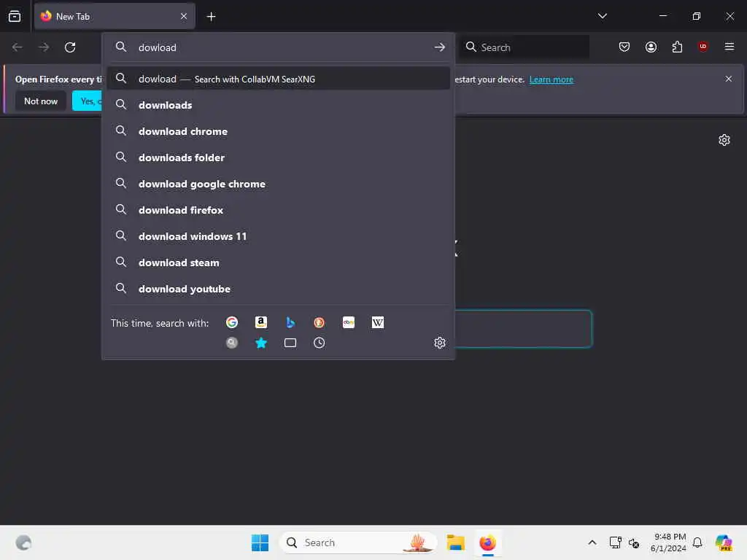This screenshot has width=747, height=560.
Task: Click the Windows taskbar Search box
Action: 359,542
